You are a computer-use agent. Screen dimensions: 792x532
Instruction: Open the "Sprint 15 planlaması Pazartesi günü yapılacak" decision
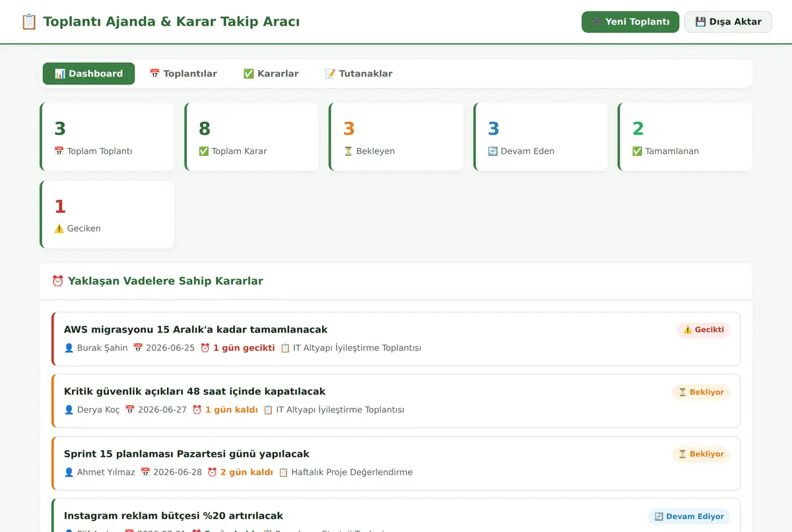396,463
